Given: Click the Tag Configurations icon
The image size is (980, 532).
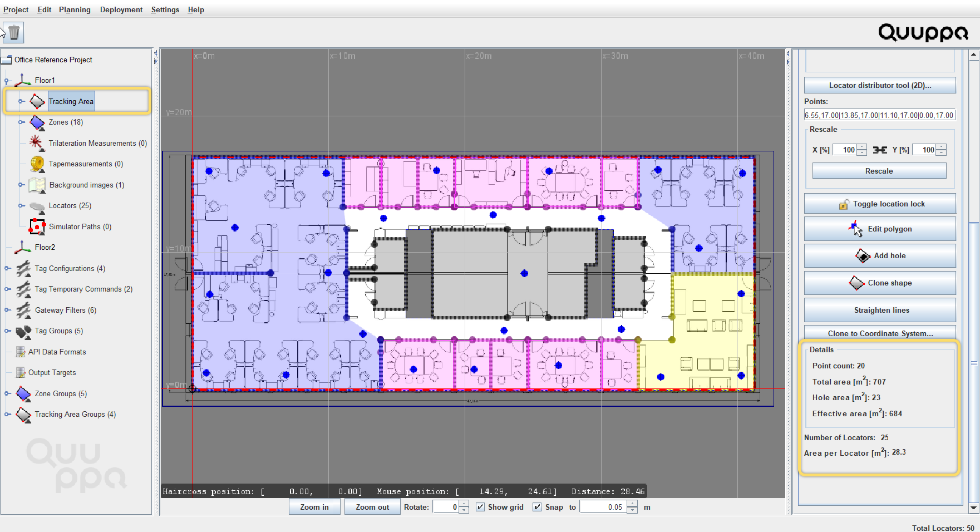Looking at the screenshot, I should coord(23,268).
